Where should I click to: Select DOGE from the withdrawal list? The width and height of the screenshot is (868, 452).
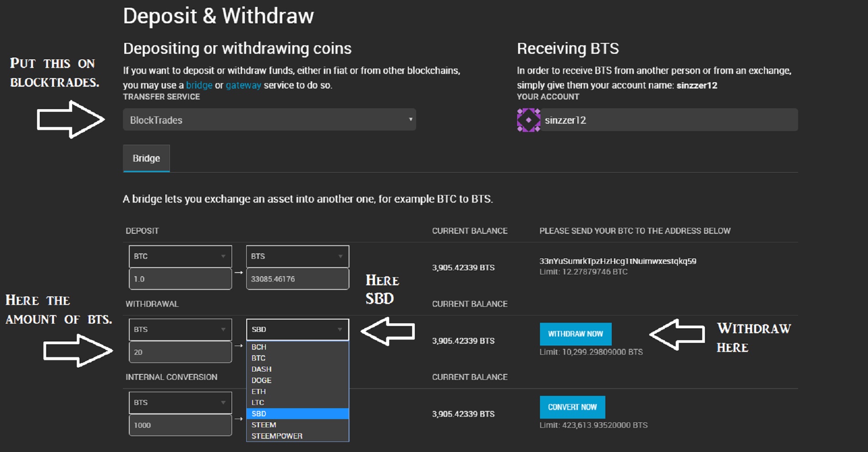coord(297,380)
